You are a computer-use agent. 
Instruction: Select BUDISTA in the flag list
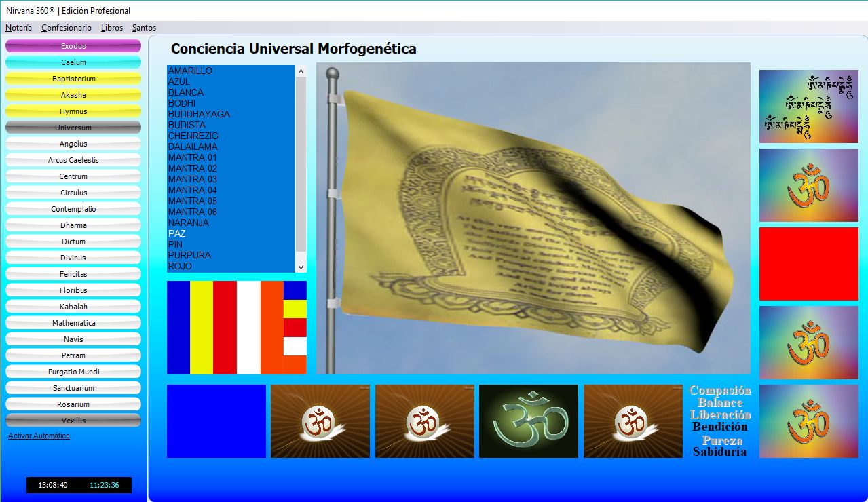click(231, 125)
